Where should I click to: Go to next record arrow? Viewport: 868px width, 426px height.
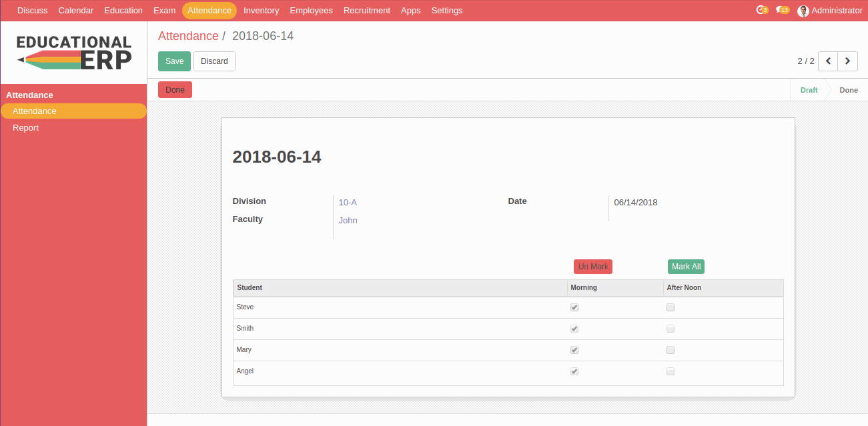pos(847,61)
